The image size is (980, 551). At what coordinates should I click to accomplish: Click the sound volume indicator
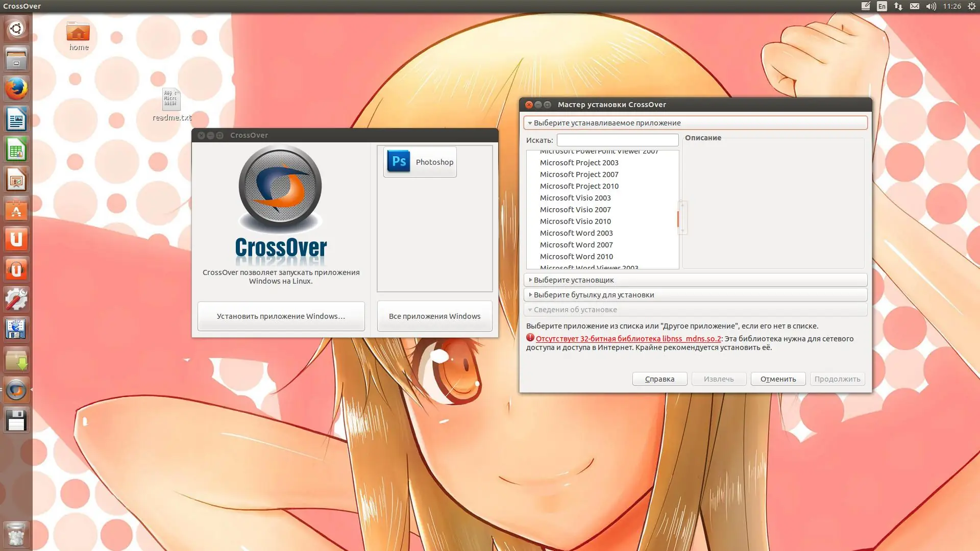pos(931,6)
